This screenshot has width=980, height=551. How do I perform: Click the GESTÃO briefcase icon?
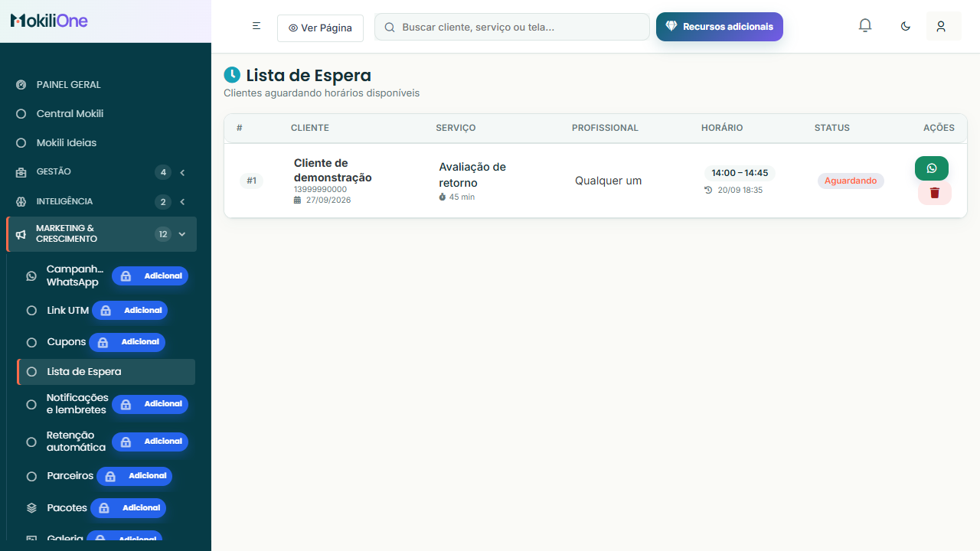(x=21, y=172)
